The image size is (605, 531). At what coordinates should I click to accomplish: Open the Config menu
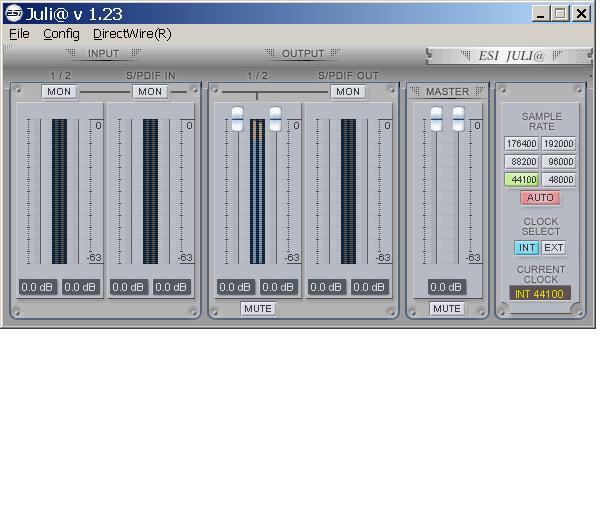(61, 34)
